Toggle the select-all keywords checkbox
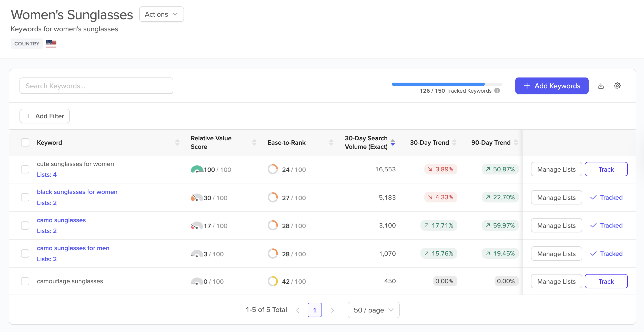 coord(25,142)
